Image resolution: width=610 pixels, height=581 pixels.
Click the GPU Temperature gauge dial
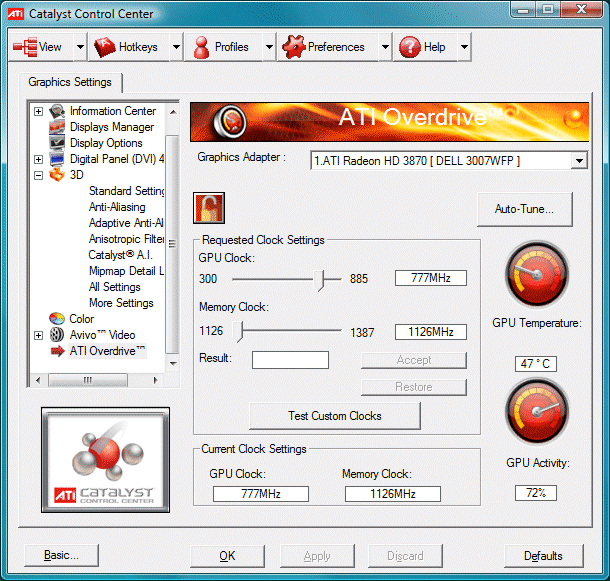tap(537, 274)
